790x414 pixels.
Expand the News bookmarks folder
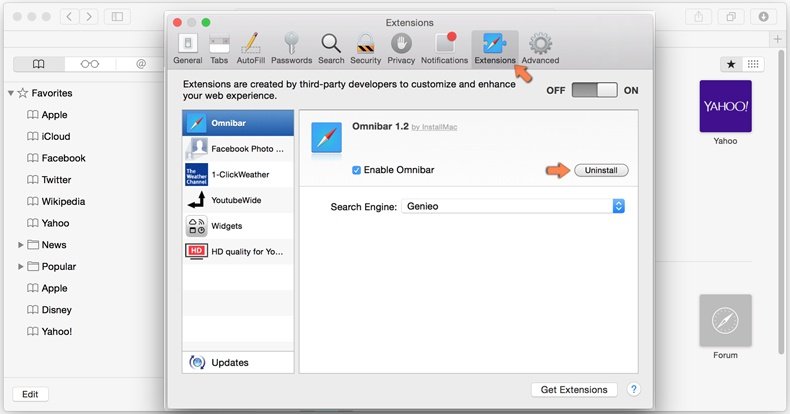21,245
